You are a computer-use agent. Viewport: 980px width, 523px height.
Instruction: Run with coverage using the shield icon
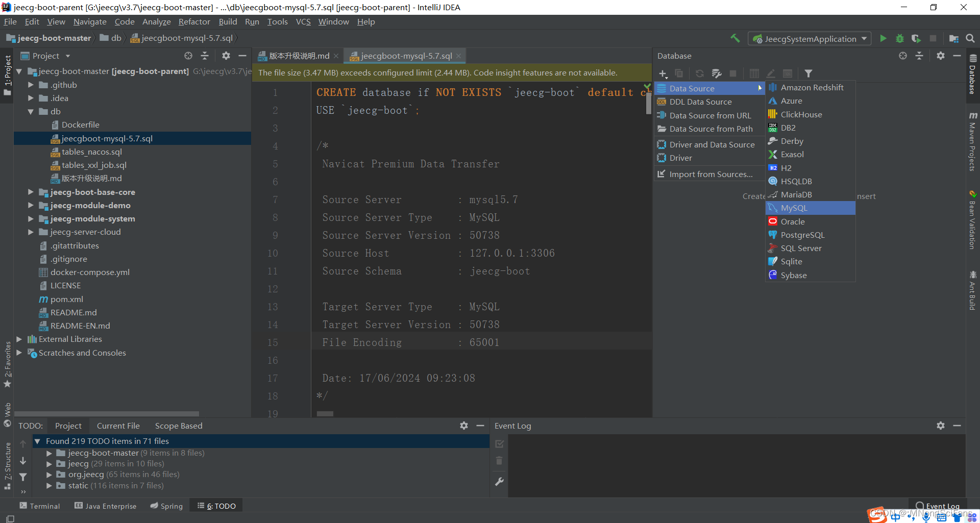(x=916, y=38)
